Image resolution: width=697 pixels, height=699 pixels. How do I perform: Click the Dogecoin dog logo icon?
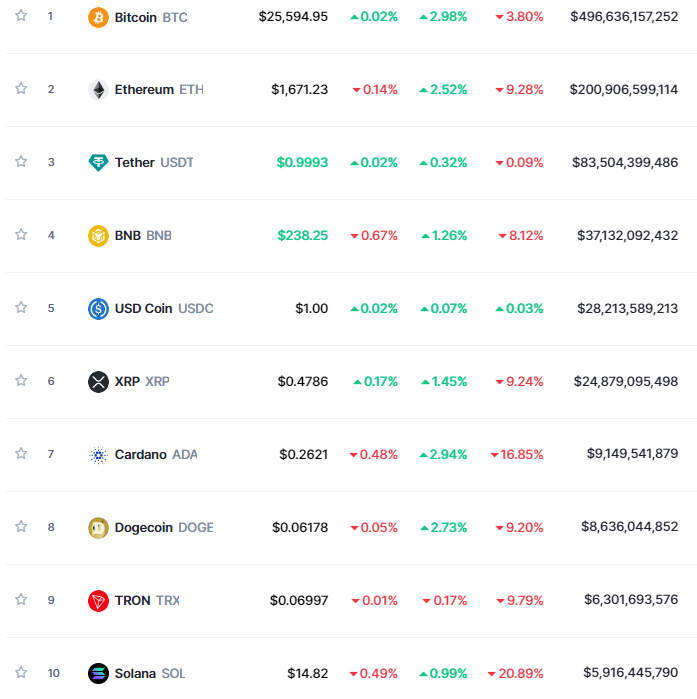pyautogui.click(x=98, y=527)
